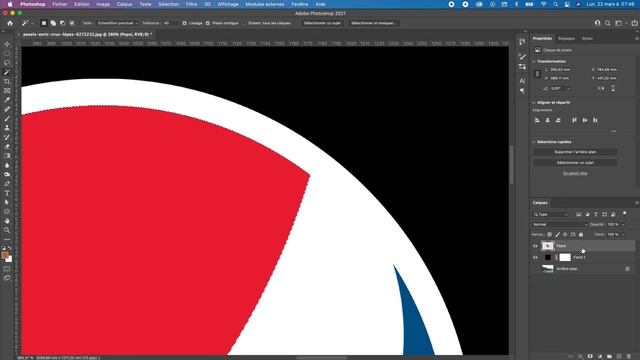Open the Normal blend mode dropdown
The width and height of the screenshot is (640, 360).
[560, 224]
